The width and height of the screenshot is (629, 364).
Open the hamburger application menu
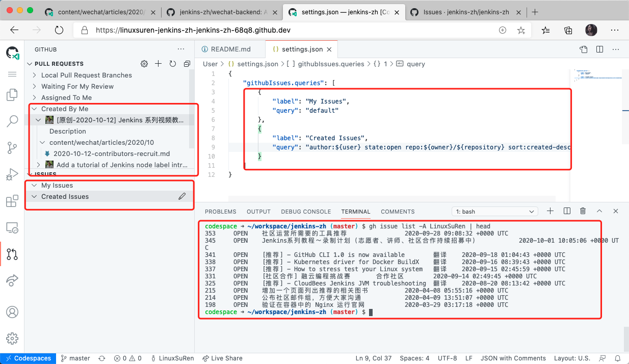point(12,74)
